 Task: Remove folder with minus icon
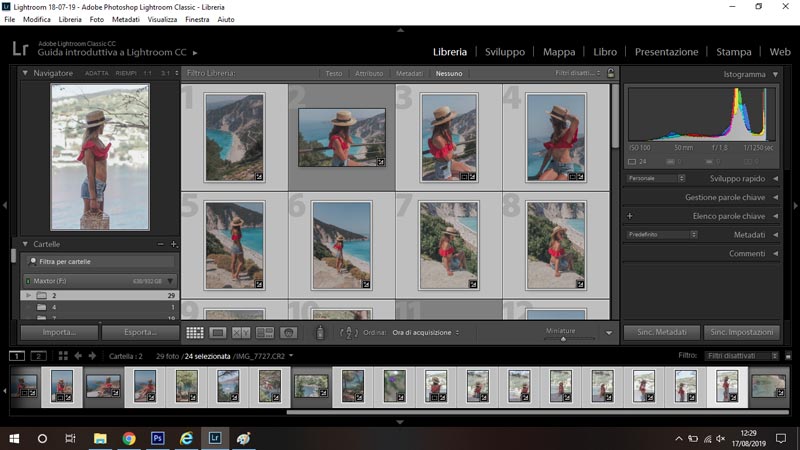(161, 244)
